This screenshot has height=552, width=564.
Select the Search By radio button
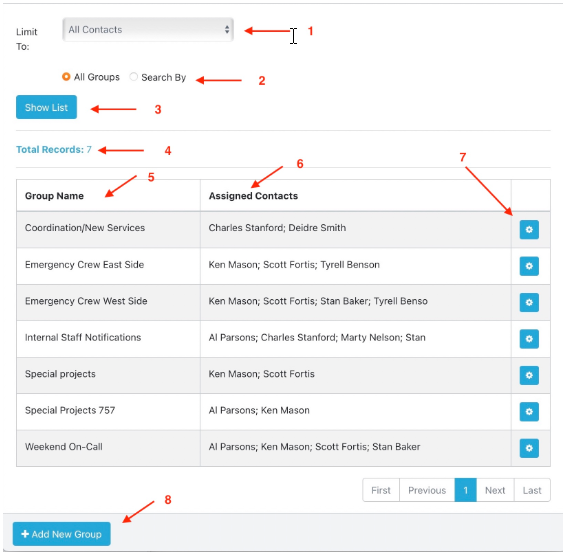133,77
